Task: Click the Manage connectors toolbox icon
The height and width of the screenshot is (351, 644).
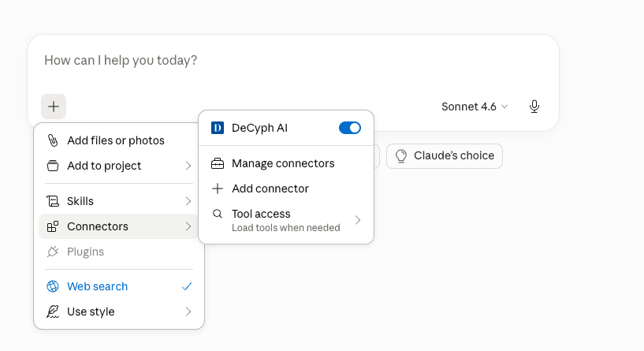Action: [x=218, y=163]
